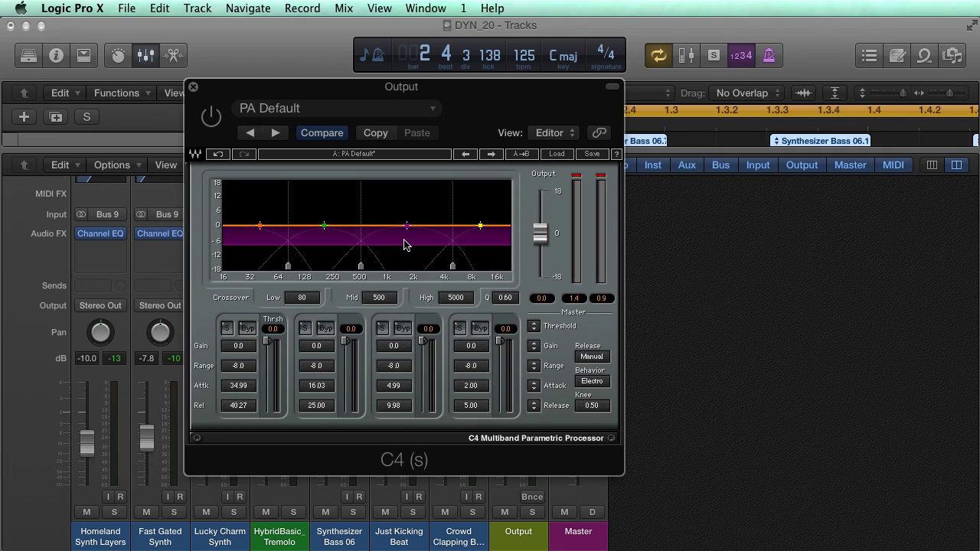Open mixer Edit dropdown
Screen dimensions: 980x551
66,165
